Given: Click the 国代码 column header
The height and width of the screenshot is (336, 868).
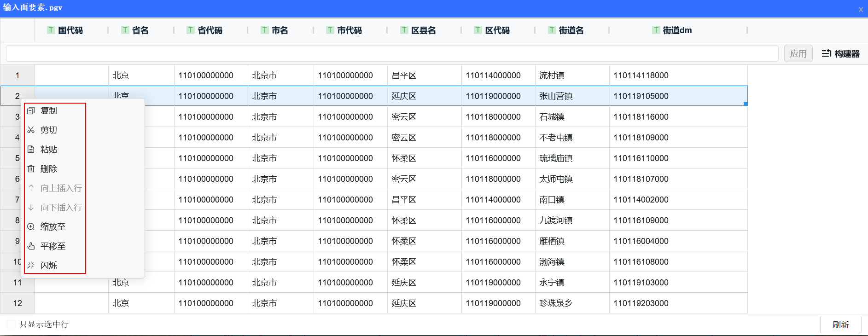Looking at the screenshot, I should point(70,30).
